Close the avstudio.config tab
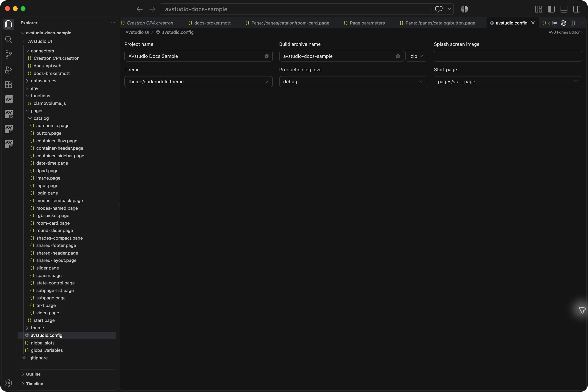The image size is (588, 392). (x=533, y=23)
